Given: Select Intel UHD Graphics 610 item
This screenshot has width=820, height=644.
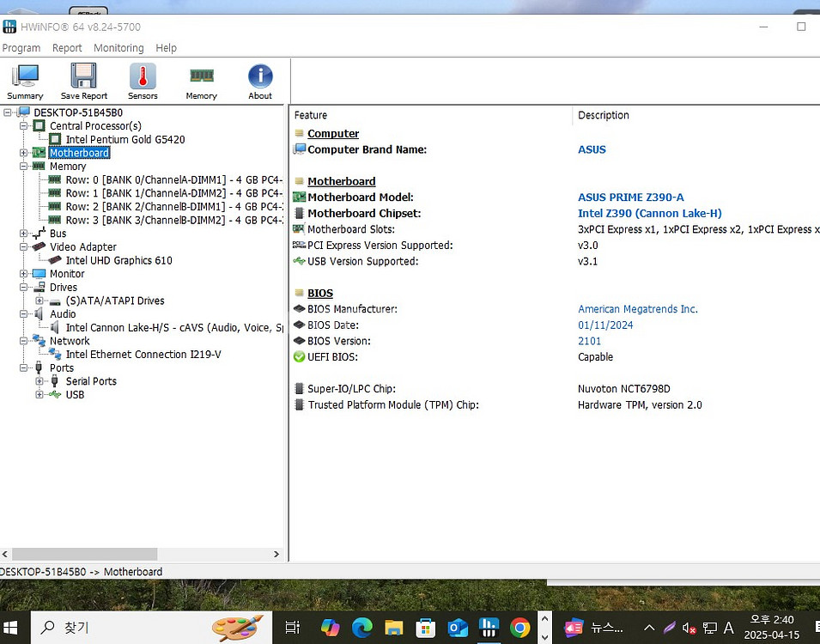Looking at the screenshot, I should click(118, 260).
